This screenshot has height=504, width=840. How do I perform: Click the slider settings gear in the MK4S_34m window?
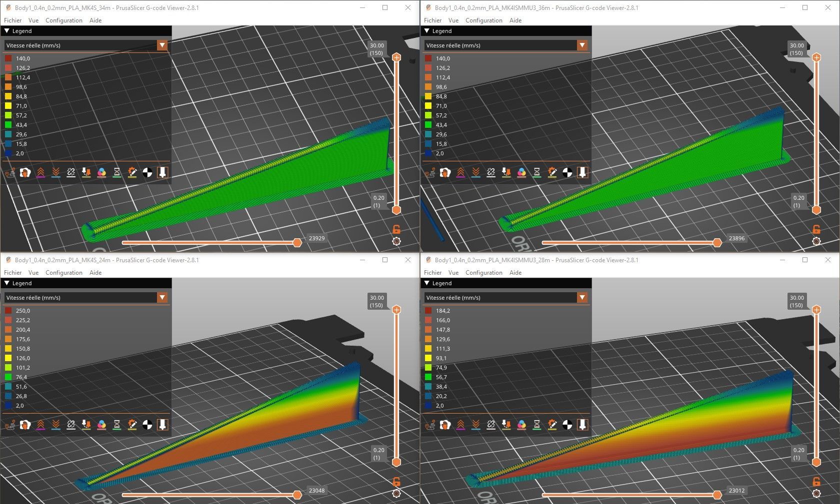[x=396, y=241]
